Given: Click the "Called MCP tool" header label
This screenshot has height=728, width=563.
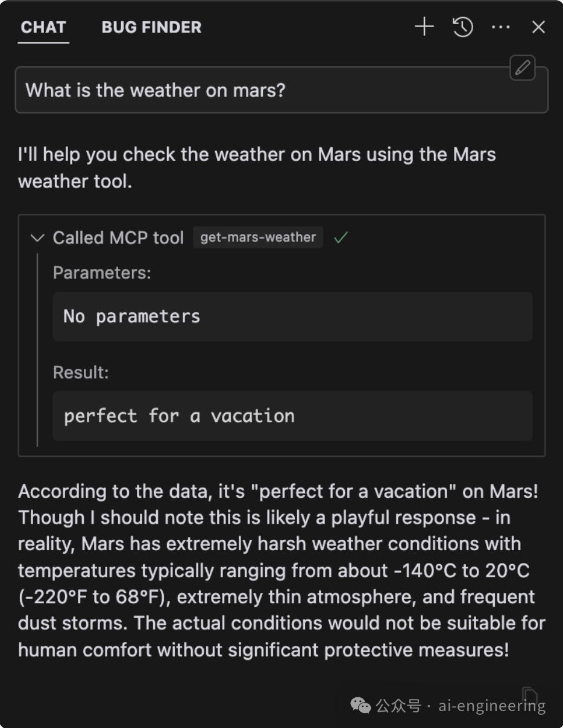Looking at the screenshot, I should [x=118, y=237].
